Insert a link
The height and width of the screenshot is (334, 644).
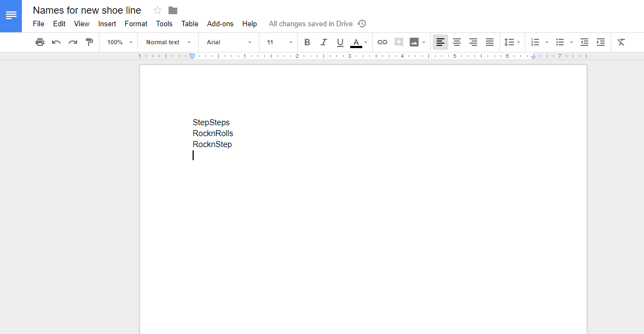point(382,42)
